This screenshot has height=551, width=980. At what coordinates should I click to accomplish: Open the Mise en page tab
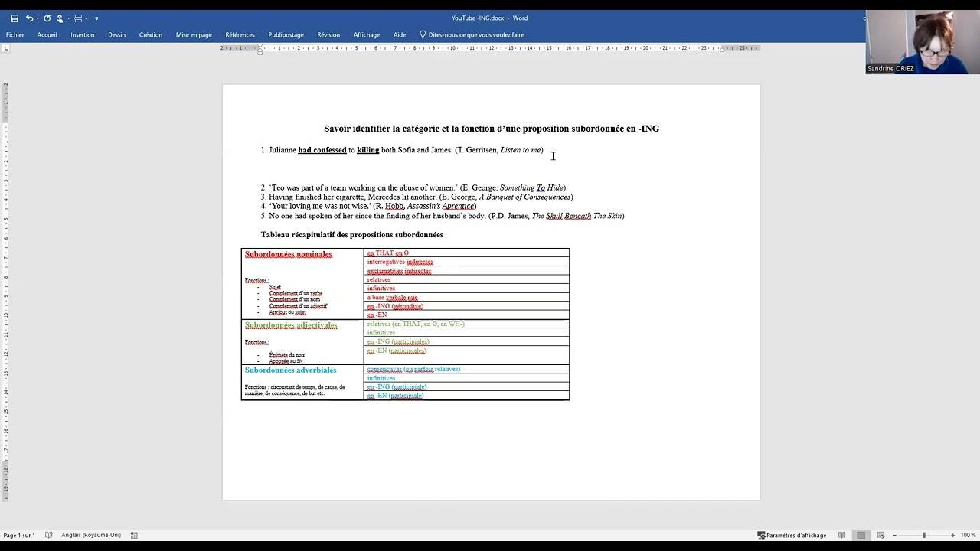tap(194, 35)
